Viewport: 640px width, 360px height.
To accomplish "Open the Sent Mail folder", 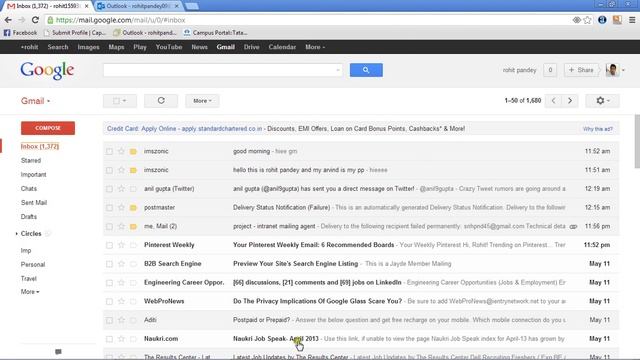I will click(x=34, y=203).
